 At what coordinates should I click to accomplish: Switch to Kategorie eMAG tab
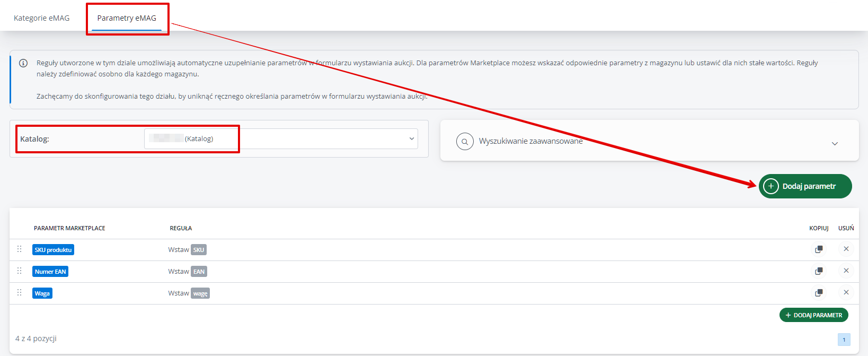tap(42, 18)
